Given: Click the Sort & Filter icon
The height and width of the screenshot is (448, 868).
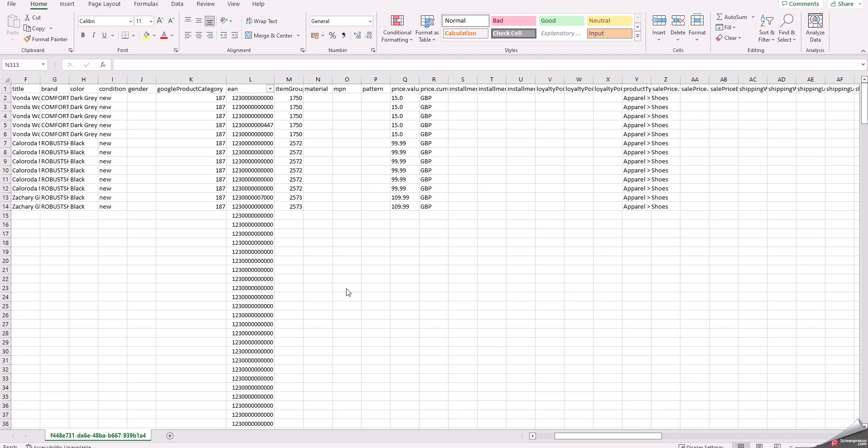Looking at the screenshot, I should (x=767, y=28).
